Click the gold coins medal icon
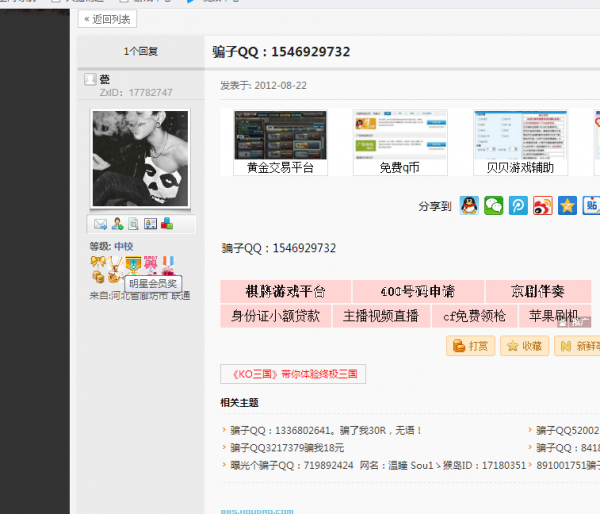Image resolution: width=600 pixels, height=514 pixels. (98, 276)
